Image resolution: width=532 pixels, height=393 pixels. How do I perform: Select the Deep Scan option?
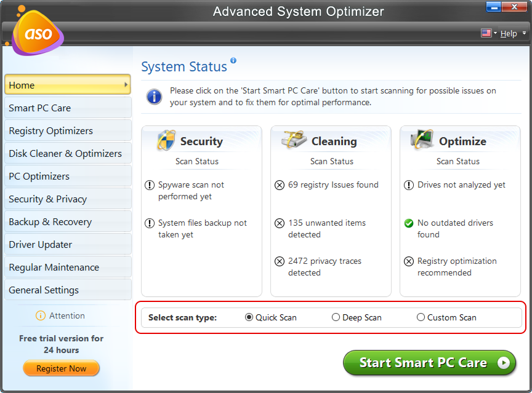click(336, 317)
